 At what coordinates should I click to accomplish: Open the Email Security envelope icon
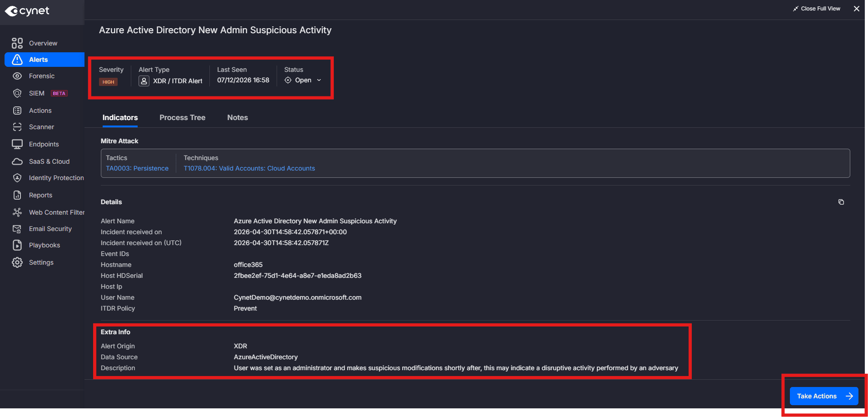[x=17, y=229]
